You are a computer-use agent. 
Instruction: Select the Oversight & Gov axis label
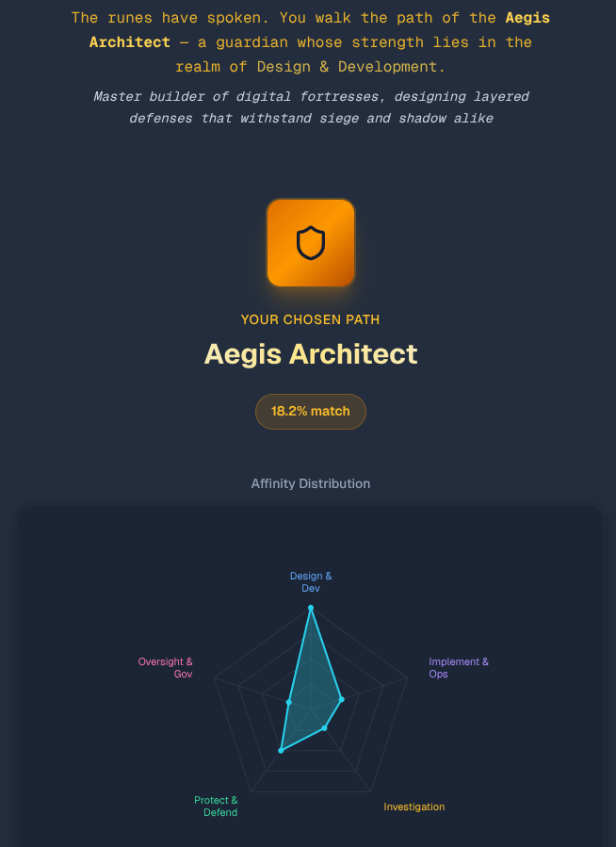click(166, 667)
